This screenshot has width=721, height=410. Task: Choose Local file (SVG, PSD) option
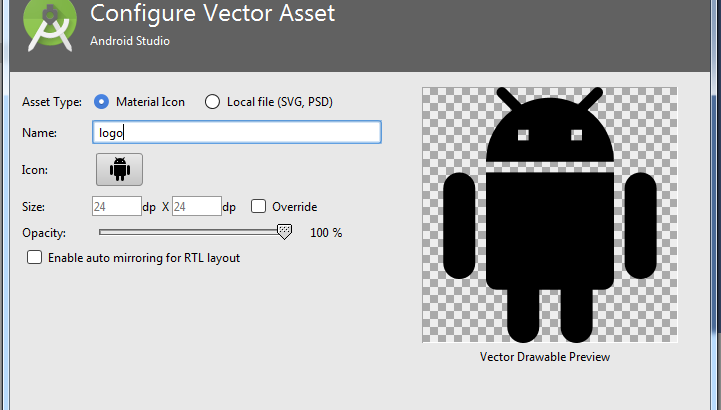coord(212,101)
